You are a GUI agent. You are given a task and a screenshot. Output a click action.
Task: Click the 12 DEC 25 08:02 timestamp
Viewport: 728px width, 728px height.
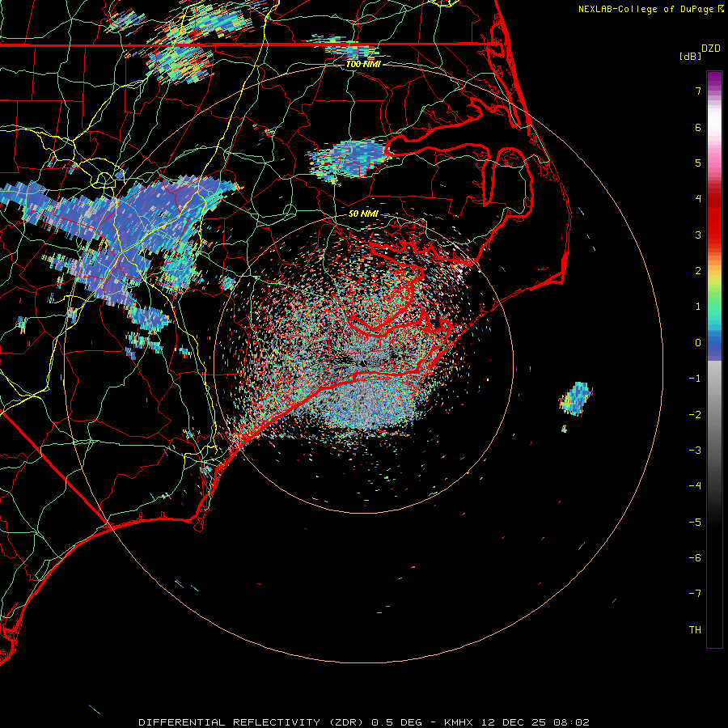pos(535,722)
